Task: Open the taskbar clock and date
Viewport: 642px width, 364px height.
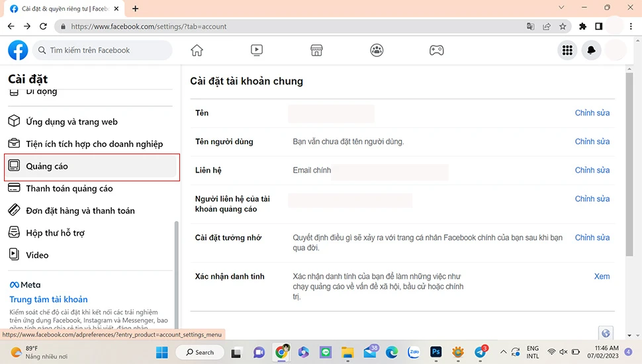Action: pos(603,352)
